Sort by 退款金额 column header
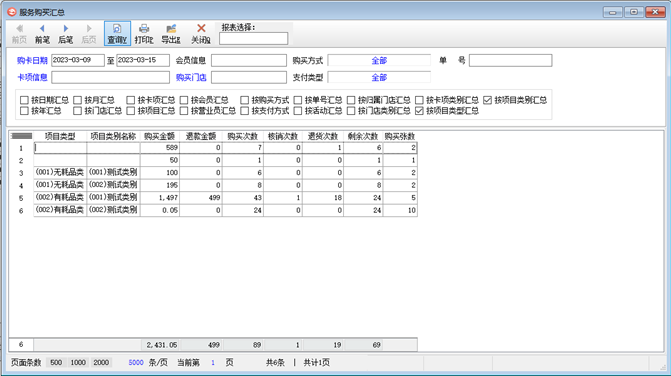Viewport: 671px width, 376px height. coord(201,136)
